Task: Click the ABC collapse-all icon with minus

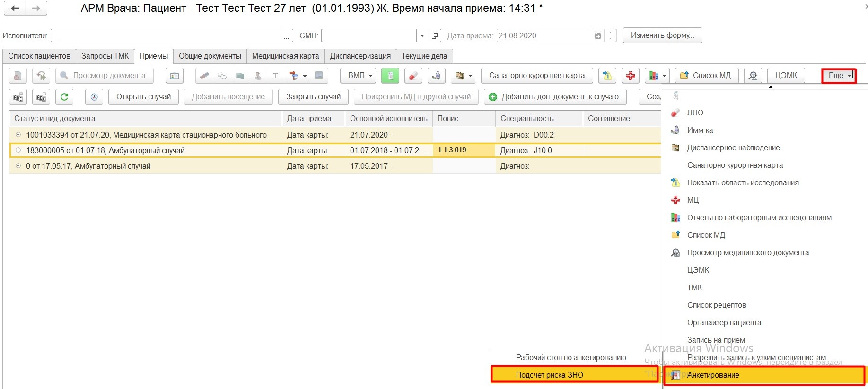Action: (18, 97)
